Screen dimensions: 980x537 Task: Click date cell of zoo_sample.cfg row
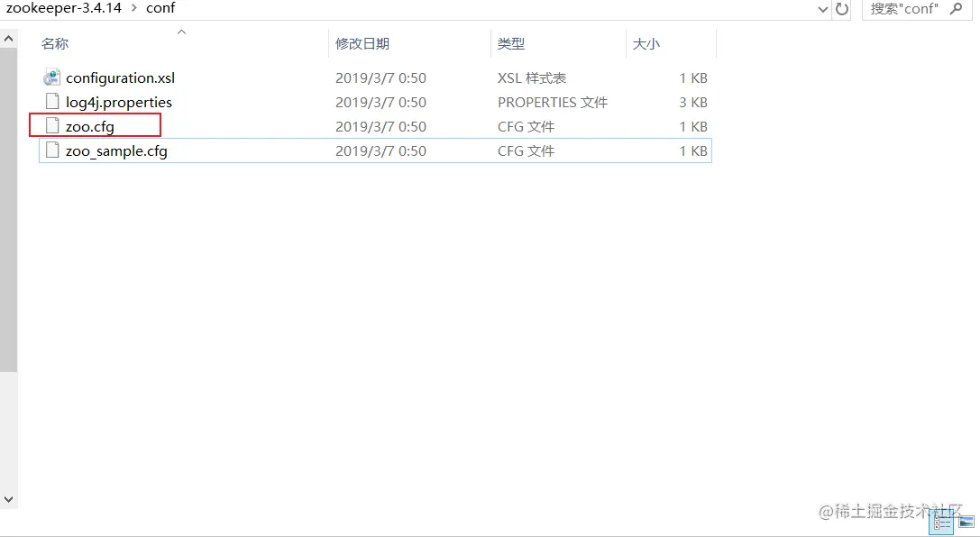(x=380, y=151)
